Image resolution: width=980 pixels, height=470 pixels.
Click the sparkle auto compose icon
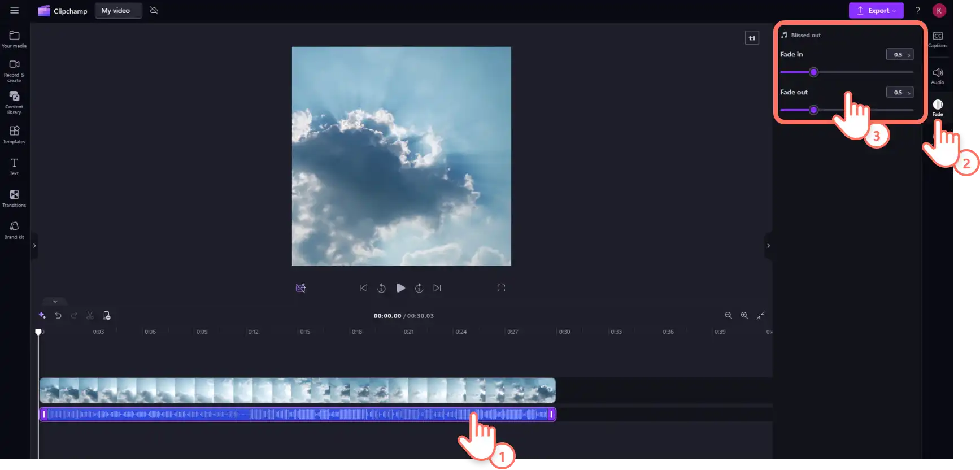(42, 315)
